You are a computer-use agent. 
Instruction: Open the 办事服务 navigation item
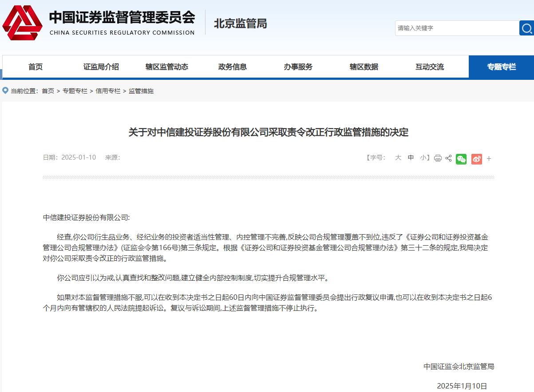coord(298,67)
